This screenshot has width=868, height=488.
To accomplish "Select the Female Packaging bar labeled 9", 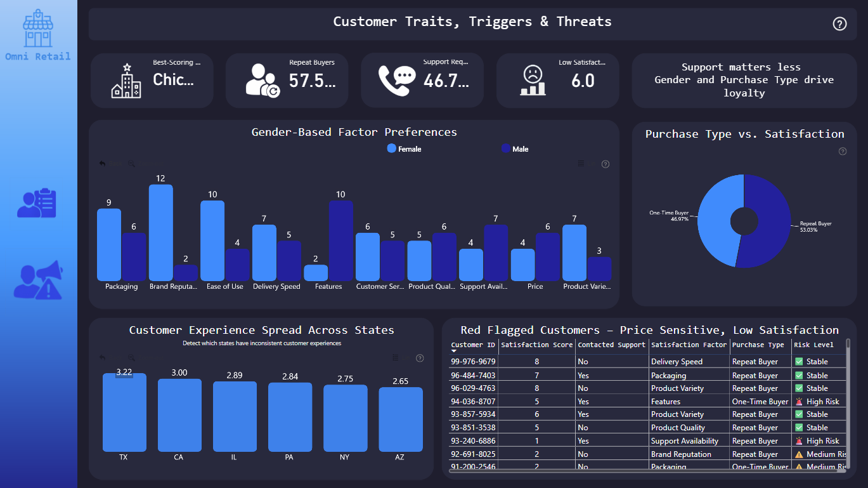I will [x=109, y=245].
